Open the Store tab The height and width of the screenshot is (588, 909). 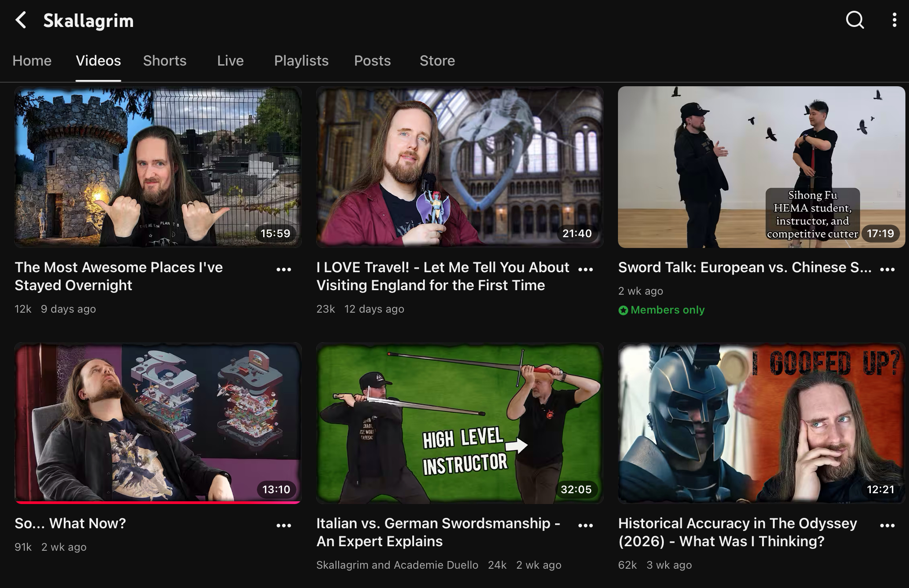pos(437,61)
